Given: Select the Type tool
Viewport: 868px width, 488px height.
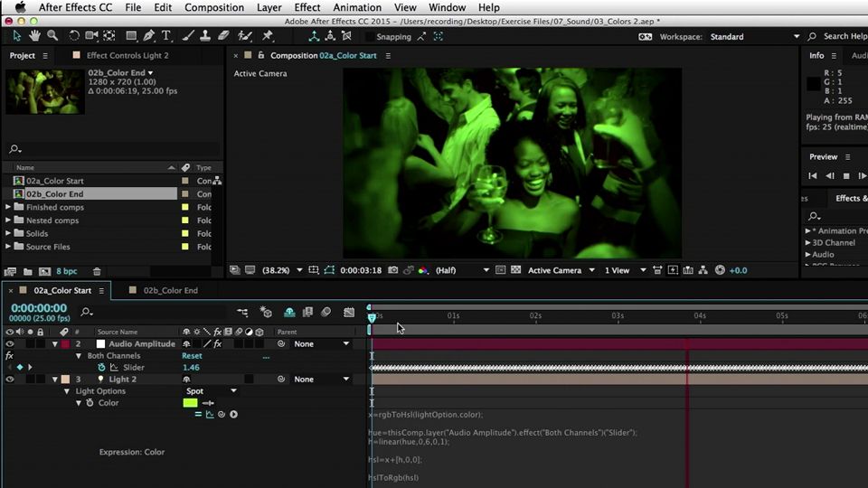Looking at the screenshot, I should [166, 36].
